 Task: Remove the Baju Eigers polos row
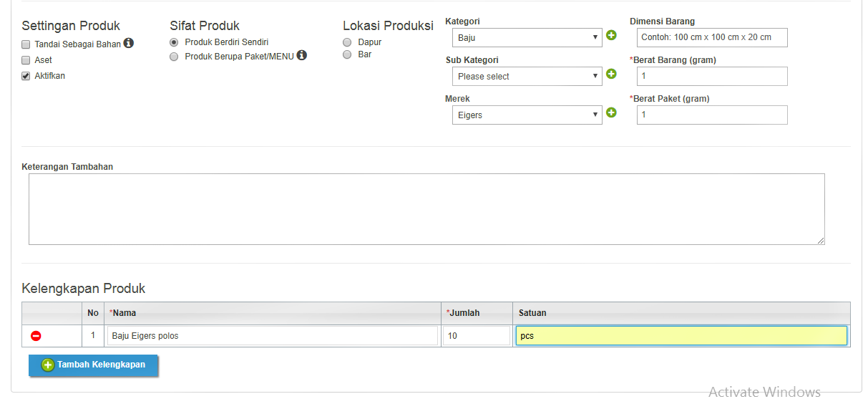[x=36, y=335]
